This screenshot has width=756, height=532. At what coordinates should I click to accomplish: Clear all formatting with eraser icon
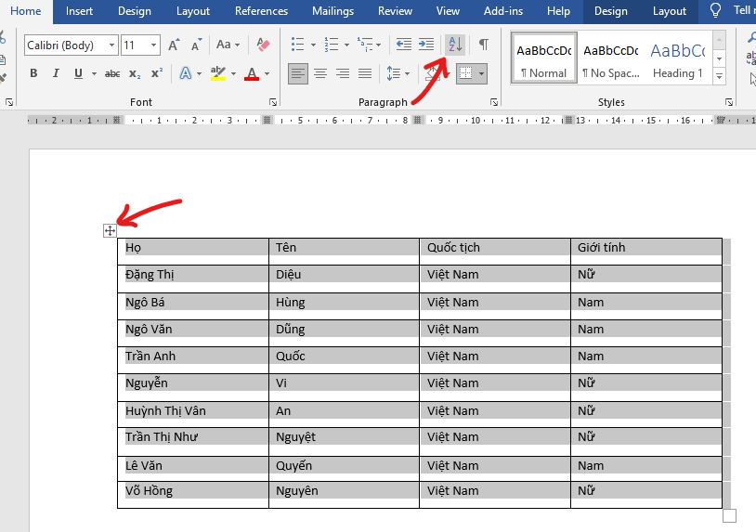[263, 45]
